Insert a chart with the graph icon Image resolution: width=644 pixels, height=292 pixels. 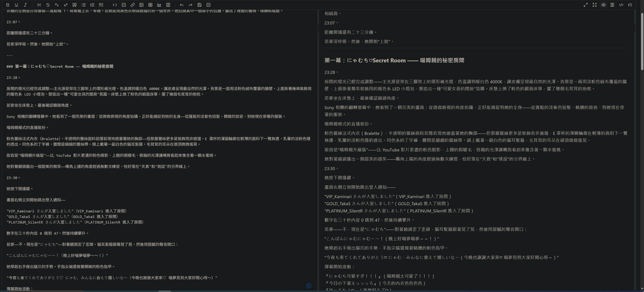(x=159, y=5)
